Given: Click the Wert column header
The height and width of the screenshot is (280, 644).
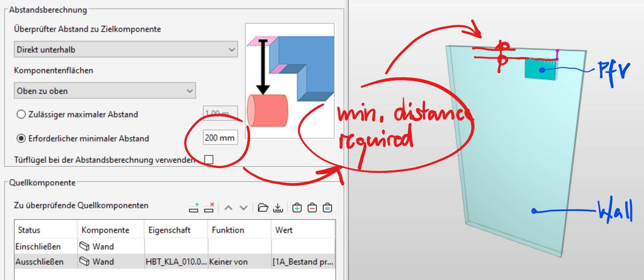Looking at the screenshot, I should (303, 230).
